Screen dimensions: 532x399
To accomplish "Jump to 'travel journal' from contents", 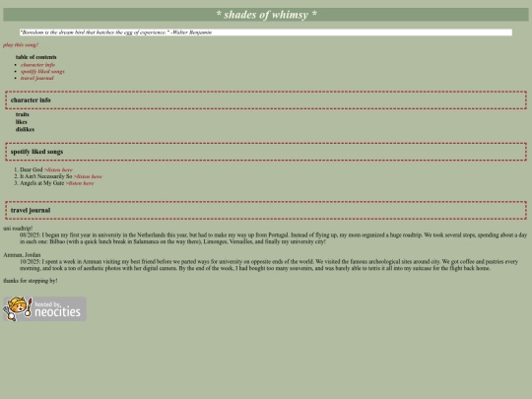I will 37,78.
